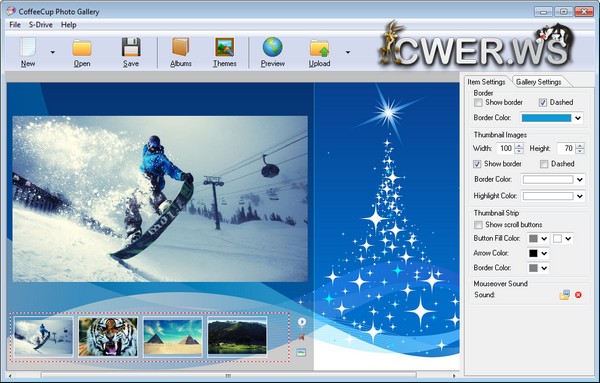Open the S-Drive menu
The image size is (600, 383).
41,25
